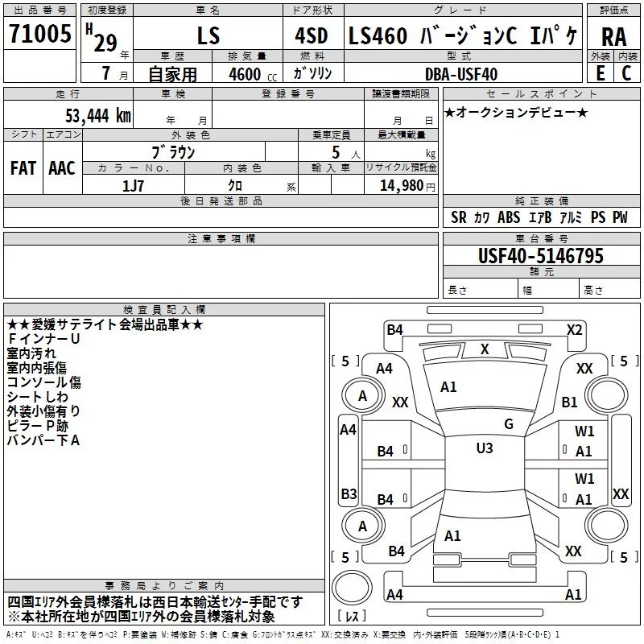
Task: Click the X2 mark on the diagram
Action: 574,330
